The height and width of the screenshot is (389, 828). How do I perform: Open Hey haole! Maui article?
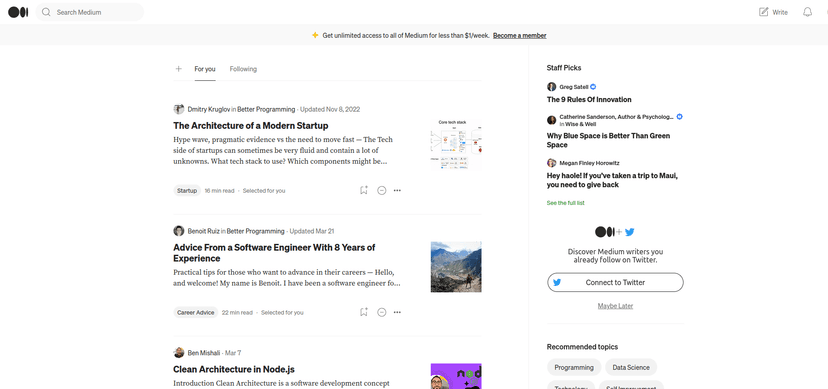tap(613, 180)
